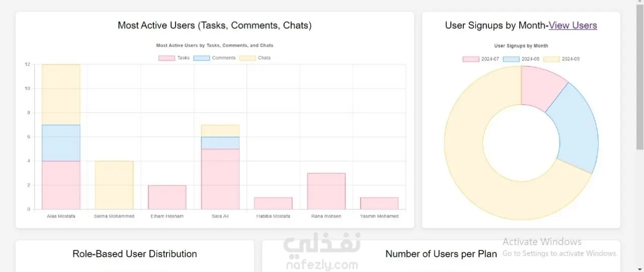Select Alaa Mostafa's blue Comments bar segment

61,143
